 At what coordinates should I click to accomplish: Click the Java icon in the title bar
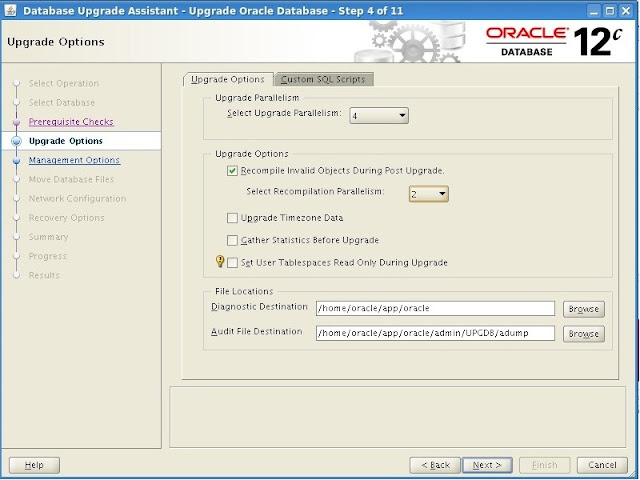tap(10, 11)
